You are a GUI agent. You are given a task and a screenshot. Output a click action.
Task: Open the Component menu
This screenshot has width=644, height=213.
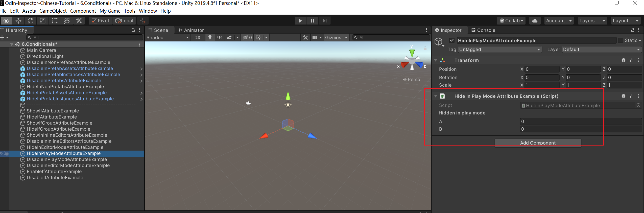83,11
